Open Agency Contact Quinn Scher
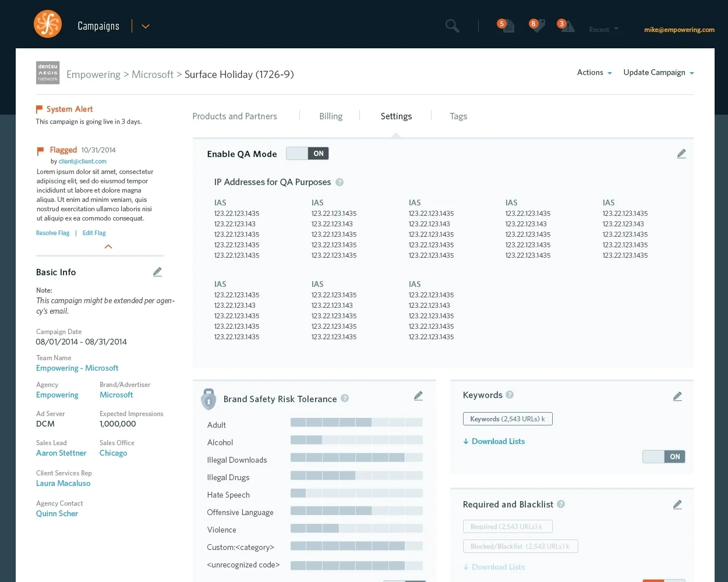Screen dimensions: 728x582 tap(57, 514)
